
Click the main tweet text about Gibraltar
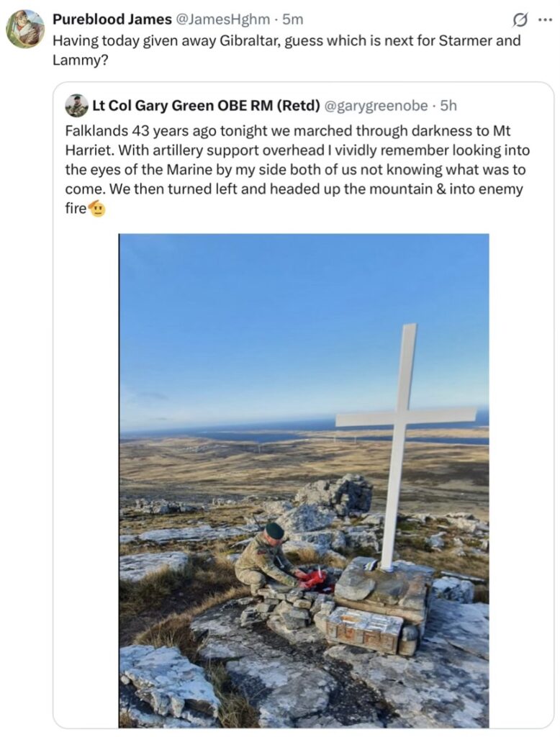286,50
